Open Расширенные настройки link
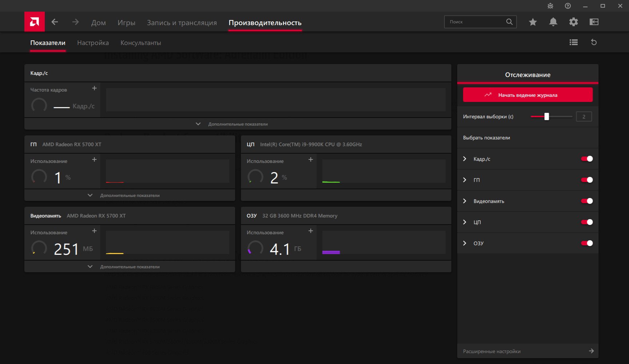Screen dimensions: 629x364 (x=491, y=351)
